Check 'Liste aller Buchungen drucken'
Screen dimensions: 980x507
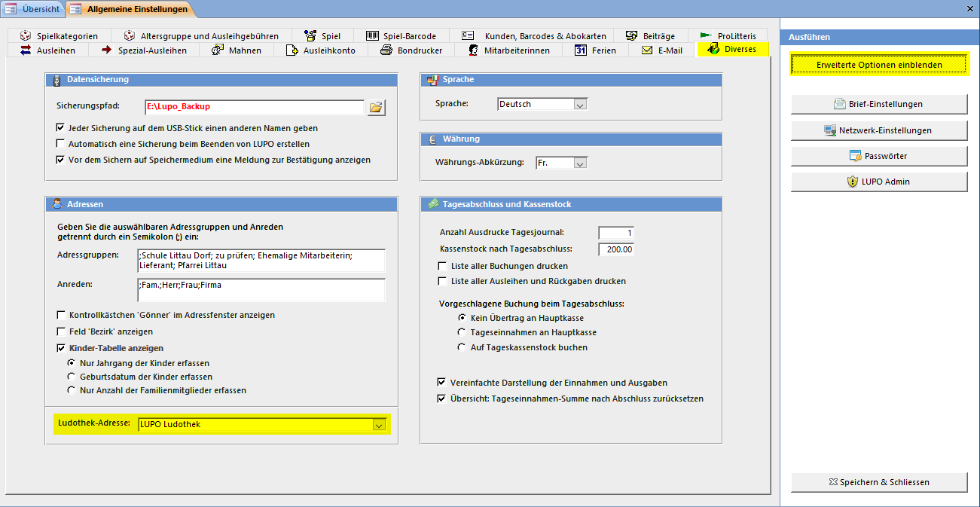443,266
